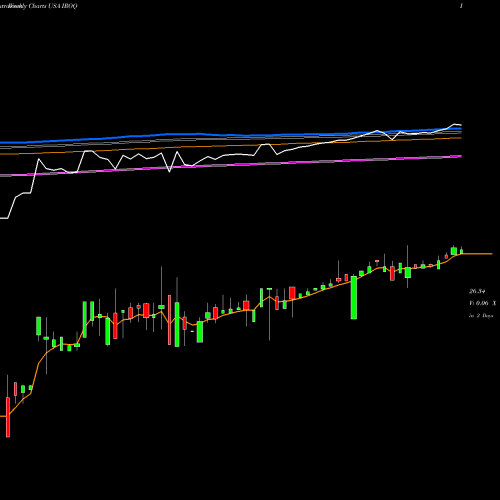This screenshot has height=500, width=500.
Task: Click the magenta trend line in upper panel
Action: 231,165
